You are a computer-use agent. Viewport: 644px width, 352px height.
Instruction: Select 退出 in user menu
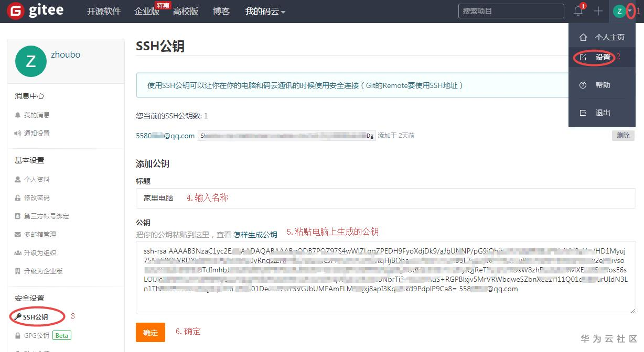point(602,113)
